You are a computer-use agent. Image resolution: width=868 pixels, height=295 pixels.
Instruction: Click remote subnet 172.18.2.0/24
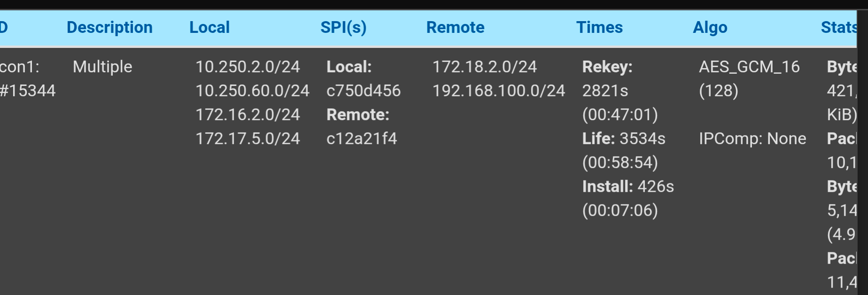[x=485, y=67]
